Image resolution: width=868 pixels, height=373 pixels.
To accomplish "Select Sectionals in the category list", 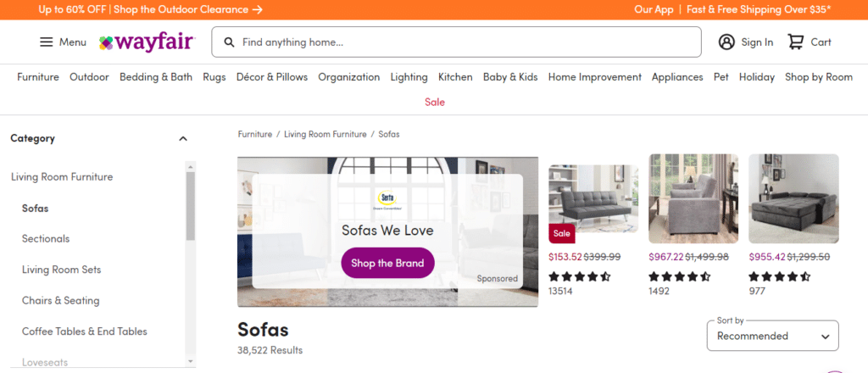I will [x=46, y=238].
